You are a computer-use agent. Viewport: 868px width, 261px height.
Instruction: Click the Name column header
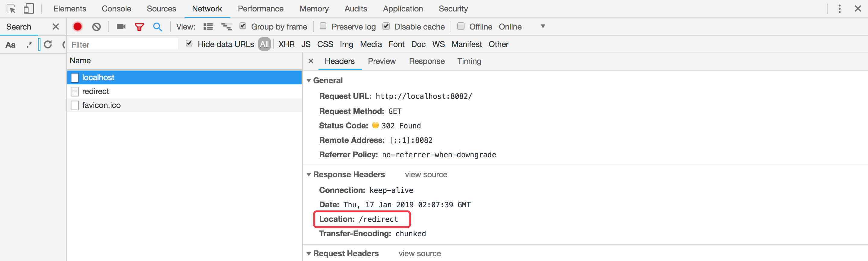(184, 61)
